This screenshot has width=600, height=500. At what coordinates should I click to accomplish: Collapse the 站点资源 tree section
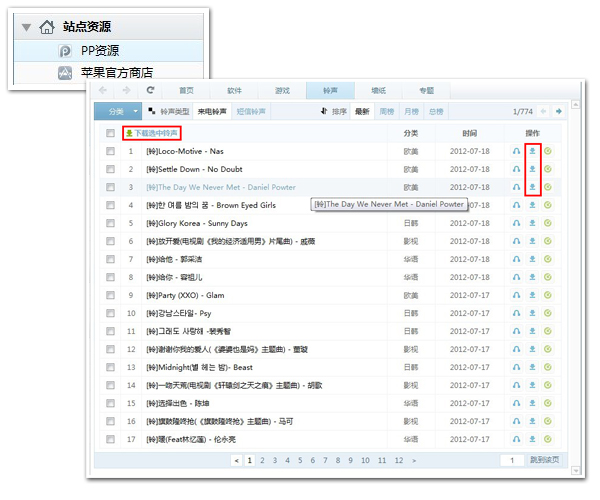click(x=26, y=27)
